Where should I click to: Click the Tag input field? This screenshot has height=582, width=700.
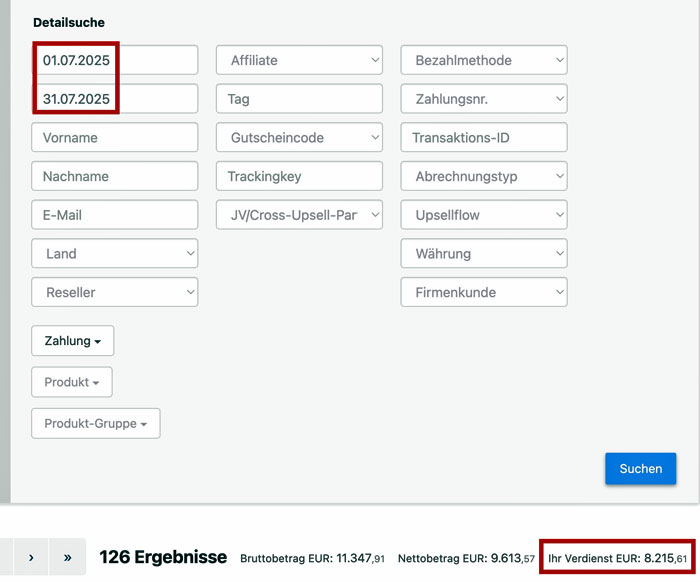click(x=299, y=99)
